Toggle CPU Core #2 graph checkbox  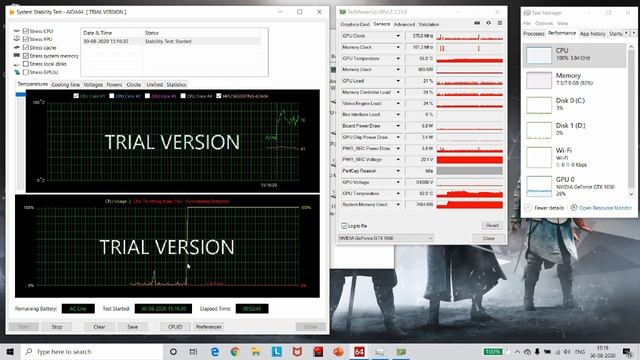[x=111, y=96]
